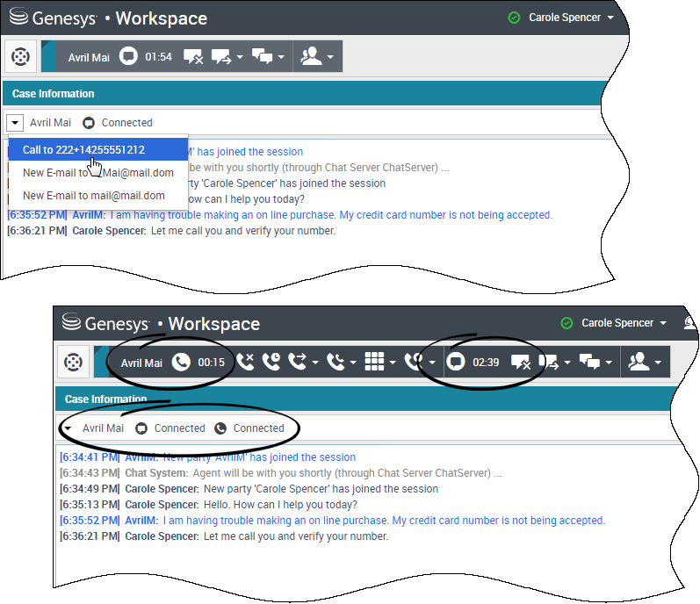Click instant chat conference icon in top window
This screenshot has width=700, height=604.
click(x=262, y=57)
